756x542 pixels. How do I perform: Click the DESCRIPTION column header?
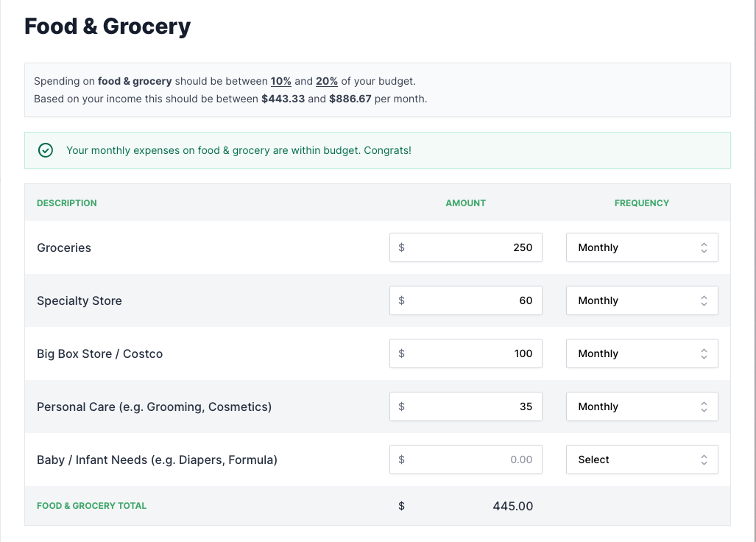point(66,203)
